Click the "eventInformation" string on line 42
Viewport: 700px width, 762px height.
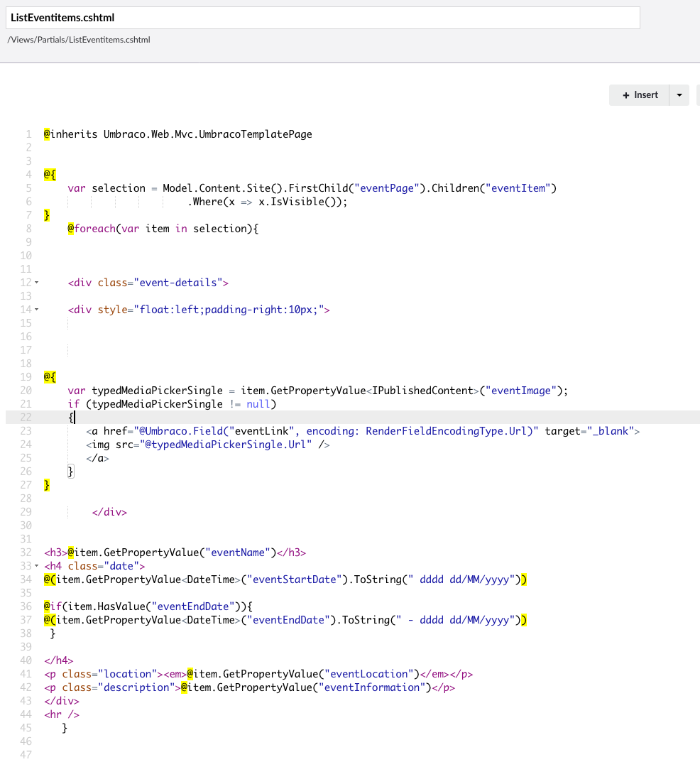click(x=372, y=687)
